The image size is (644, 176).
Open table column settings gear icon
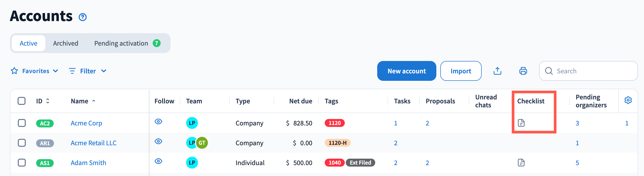pyautogui.click(x=628, y=100)
